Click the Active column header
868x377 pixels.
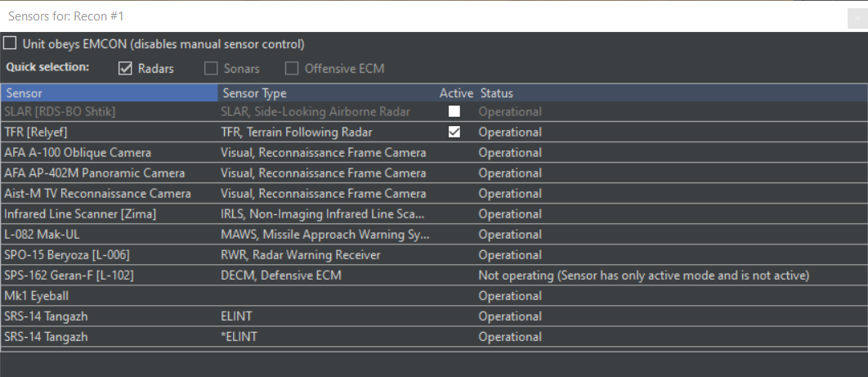(x=455, y=93)
